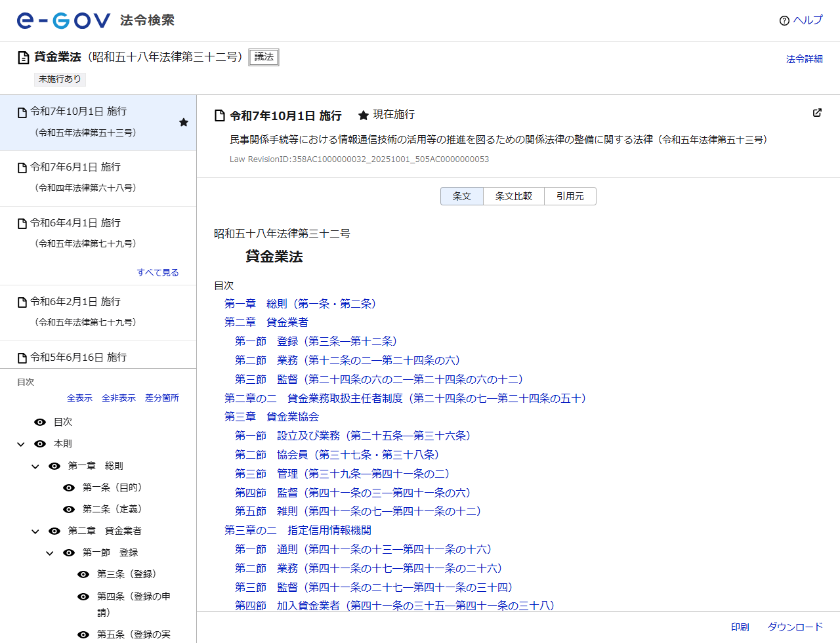Click file icon for 令和6年2月1日 施行

pyautogui.click(x=22, y=302)
